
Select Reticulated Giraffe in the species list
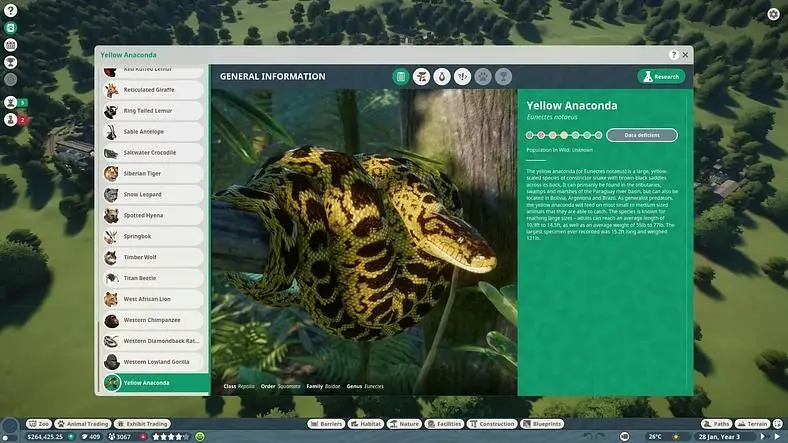(153, 90)
